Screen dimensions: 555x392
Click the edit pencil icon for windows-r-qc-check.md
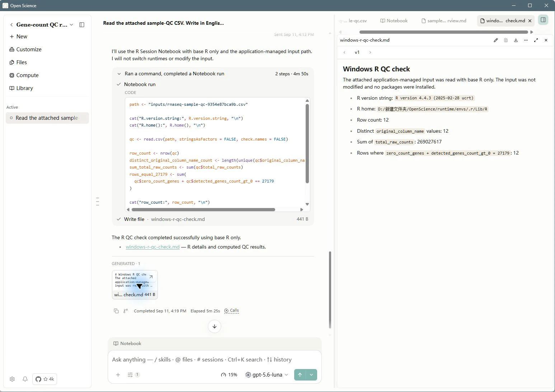click(496, 40)
